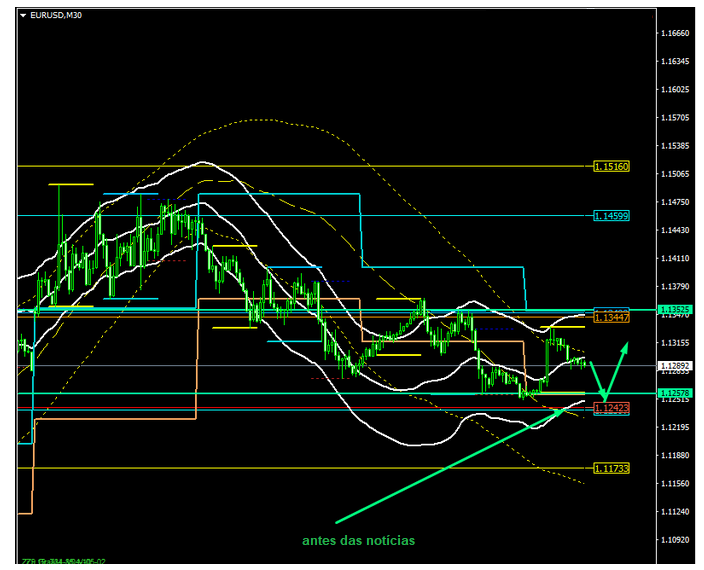Image resolution: width=704 pixels, height=570 pixels.
Task: Select the short green downward arrow
Action: click(x=597, y=380)
